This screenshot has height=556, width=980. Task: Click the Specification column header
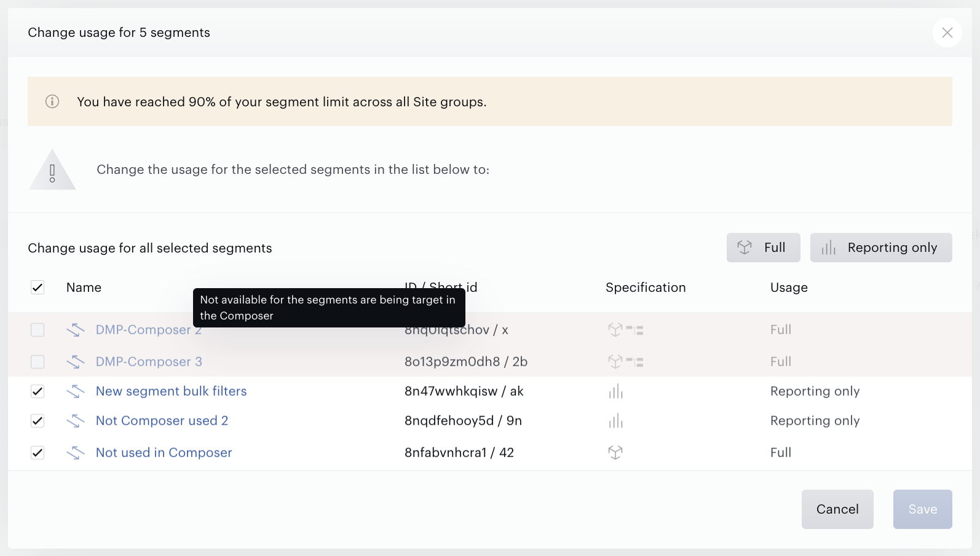click(x=646, y=288)
